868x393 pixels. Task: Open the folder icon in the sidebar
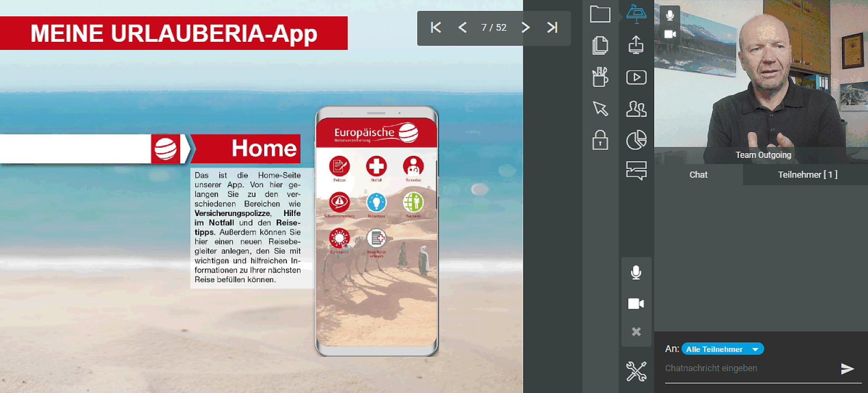[x=600, y=14]
